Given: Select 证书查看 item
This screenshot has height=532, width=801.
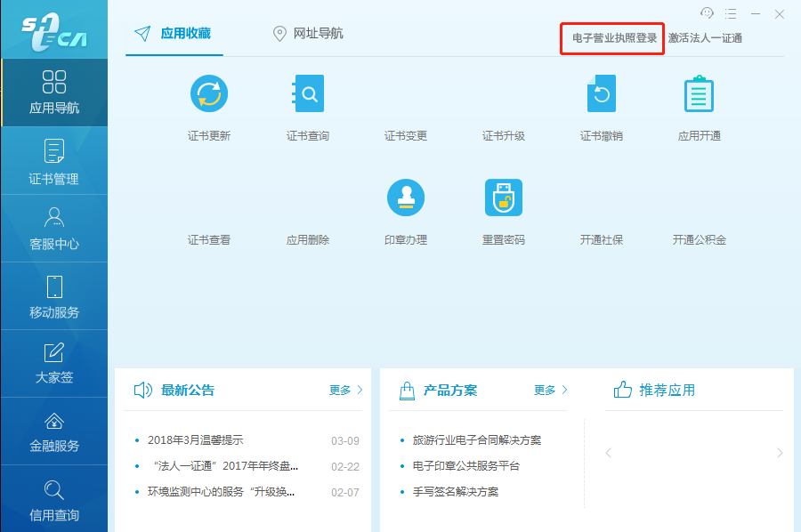Looking at the screenshot, I should (x=209, y=240).
